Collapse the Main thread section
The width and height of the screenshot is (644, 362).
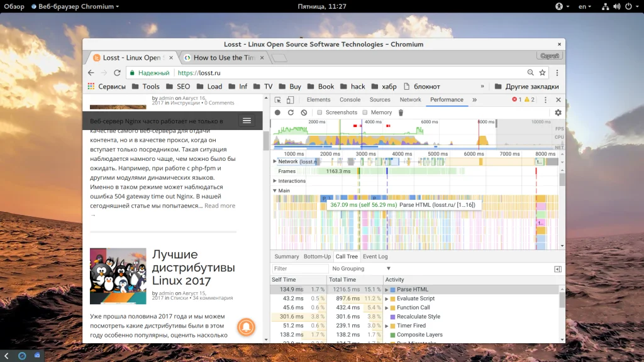click(x=275, y=190)
